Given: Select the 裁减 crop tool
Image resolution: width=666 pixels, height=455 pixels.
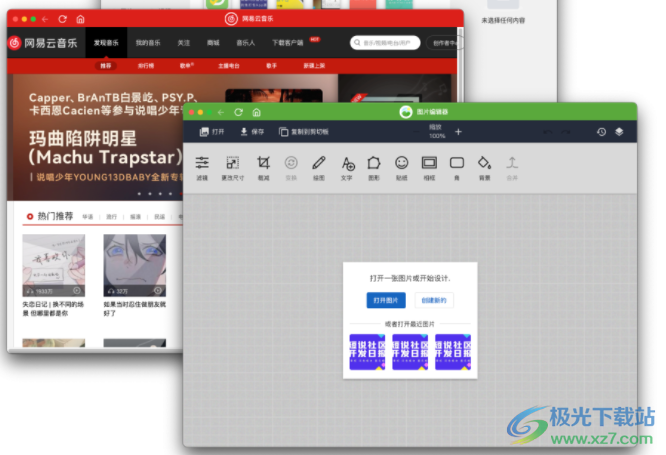Looking at the screenshot, I should point(263,166).
